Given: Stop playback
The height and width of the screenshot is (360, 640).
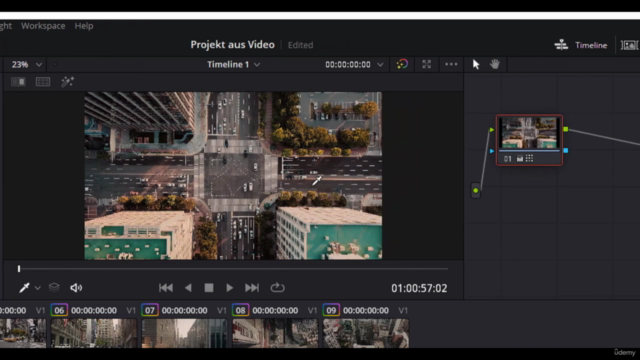Looking at the screenshot, I should pos(209,288).
